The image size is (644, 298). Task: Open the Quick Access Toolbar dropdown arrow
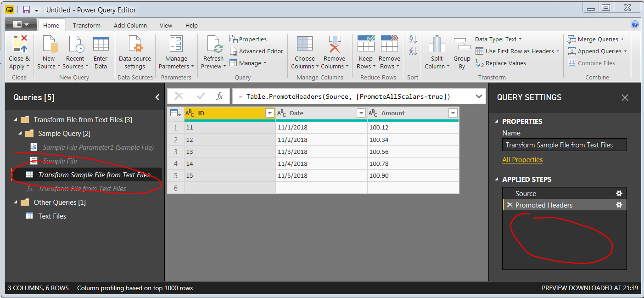[37, 10]
